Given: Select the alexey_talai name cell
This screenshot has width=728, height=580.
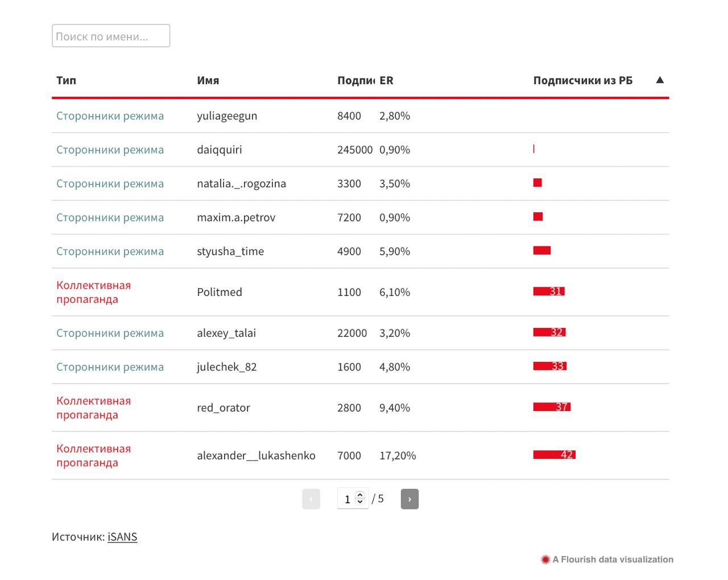Looking at the screenshot, I should [226, 333].
